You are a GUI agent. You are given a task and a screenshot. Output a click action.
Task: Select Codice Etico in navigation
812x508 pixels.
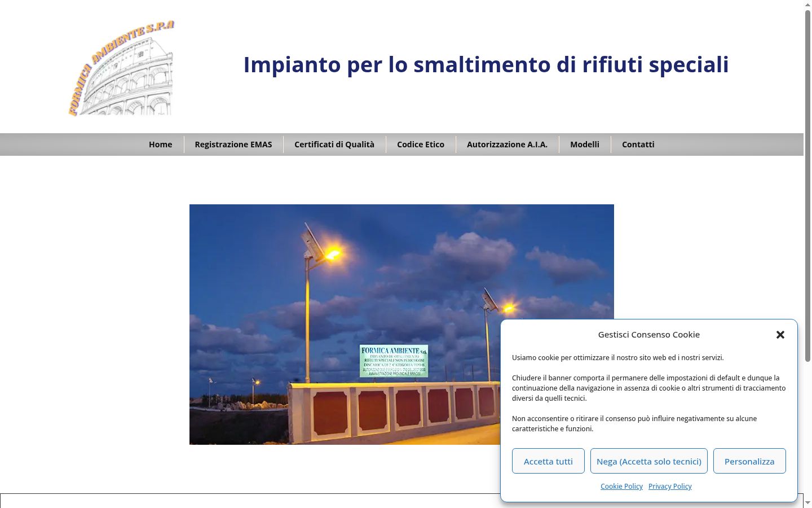pos(421,144)
